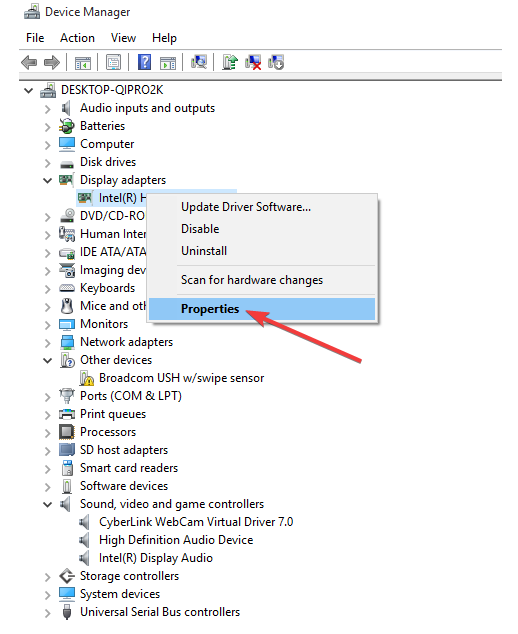518x634 pixels.
Task: Click the Device Manager title bar icon
Action: 32,12
